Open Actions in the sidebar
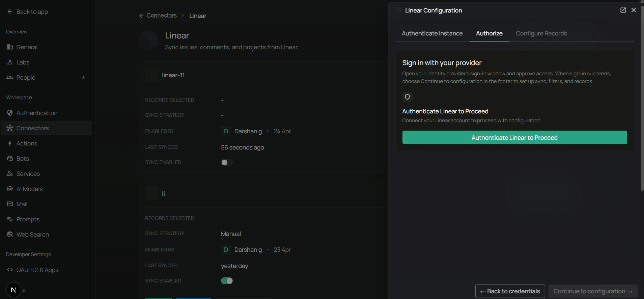Screen dimensions: 644x299 [47, 143]
